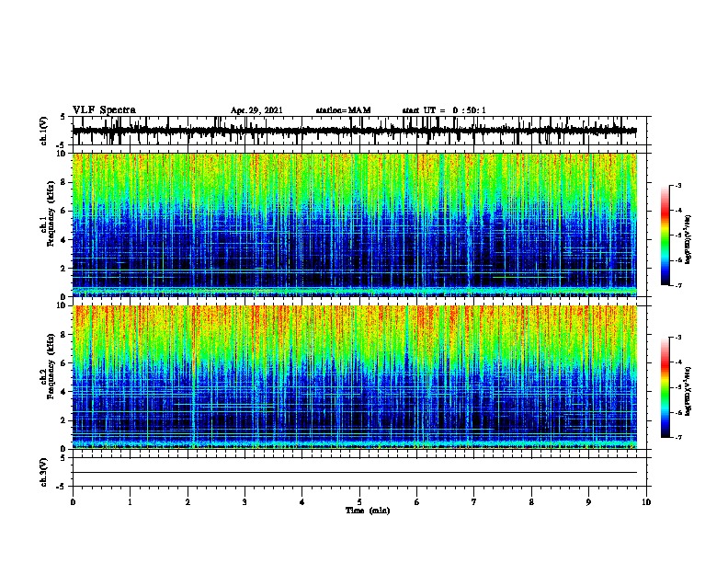Click the "4" kHz tick on ch.1 axis
The image size is (728, 563).
coord(64,240)
